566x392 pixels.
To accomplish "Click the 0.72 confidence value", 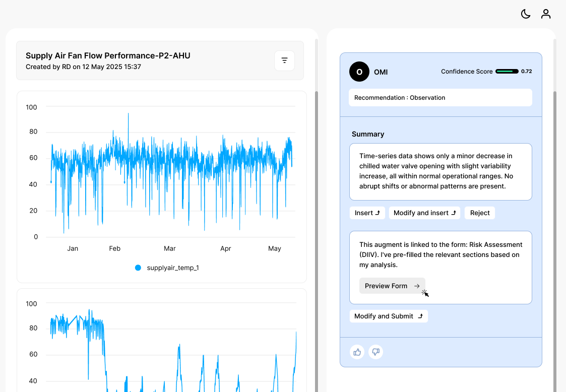I will [x=526, y=72].
